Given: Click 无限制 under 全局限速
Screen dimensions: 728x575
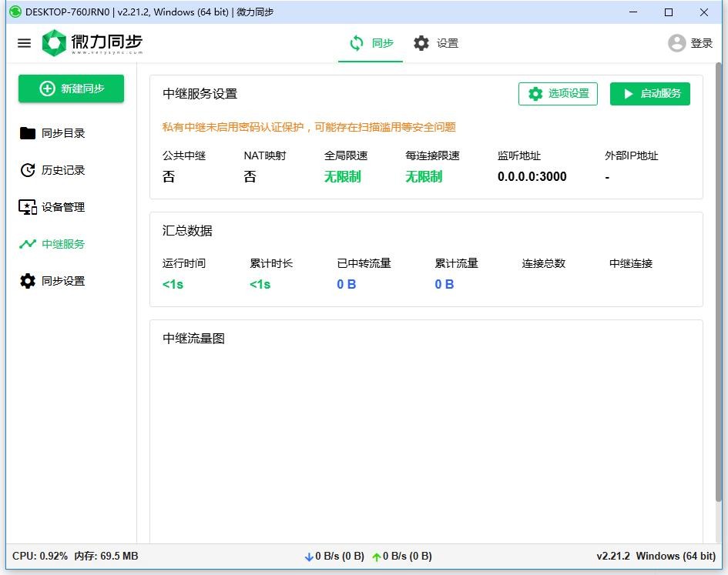Looking at the screenshot, I should point(342,176).
